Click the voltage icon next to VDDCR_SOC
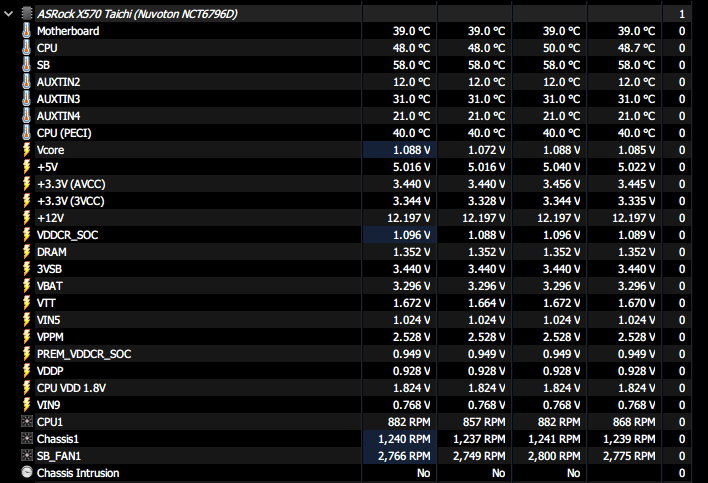 (27, 235)
